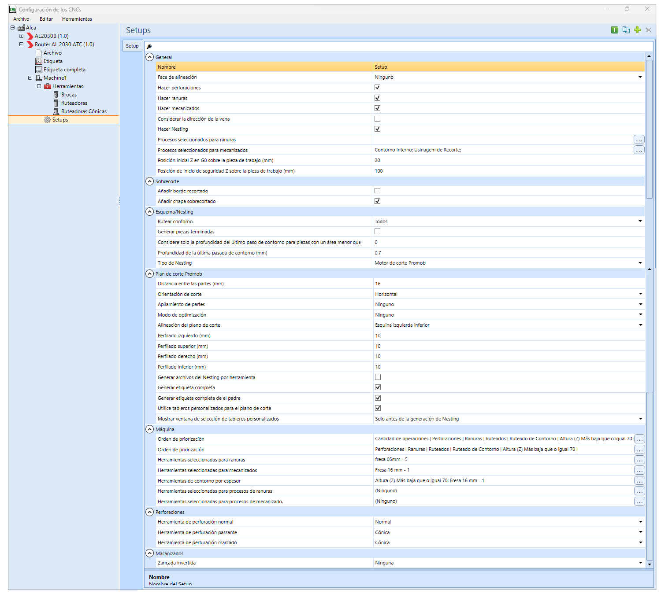Image resolution: width=672 pixels, height=616 pixels.
Task: Enable Generar archivos del Nesting por herramienta
Action: click(378, 377)
